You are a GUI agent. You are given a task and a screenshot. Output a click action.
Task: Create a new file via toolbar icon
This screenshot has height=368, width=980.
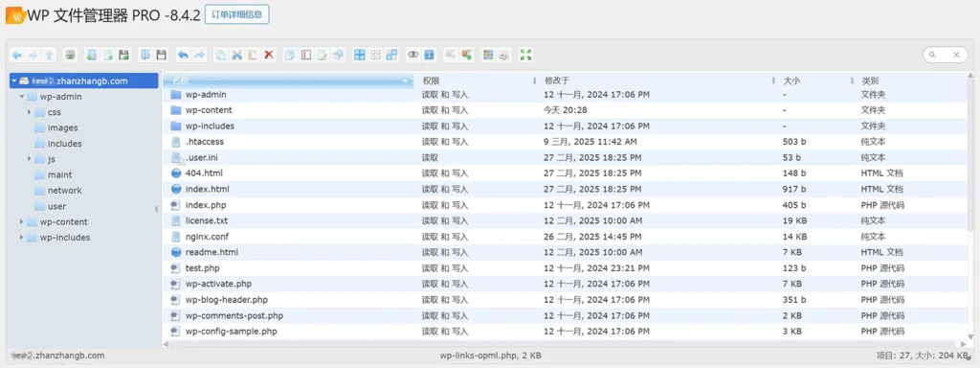pos(107,55)
